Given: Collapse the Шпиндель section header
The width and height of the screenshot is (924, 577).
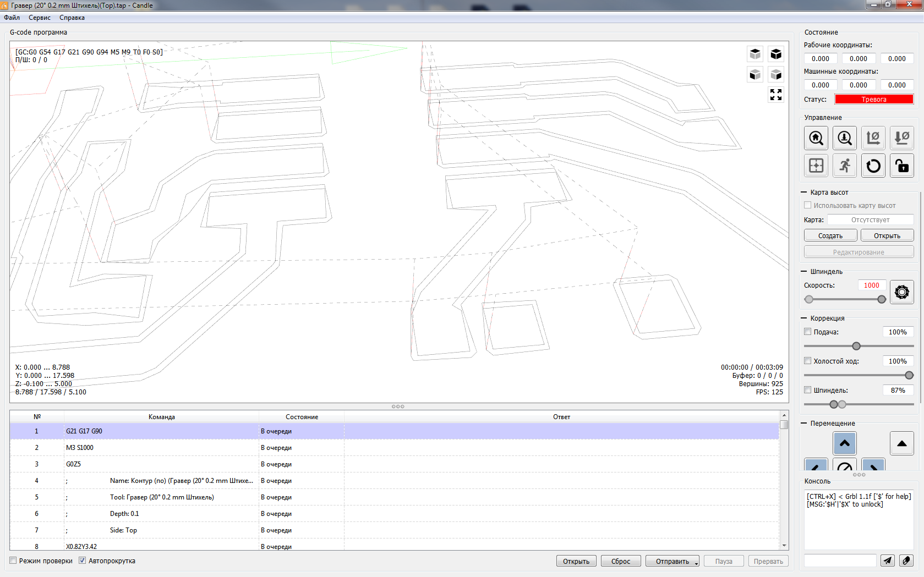Looking at the screenshot, I should pyautogui.click(x=804, y=271).
